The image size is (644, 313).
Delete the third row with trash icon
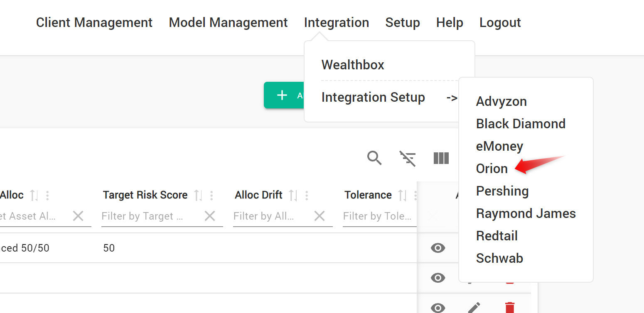tap(510, 308)
